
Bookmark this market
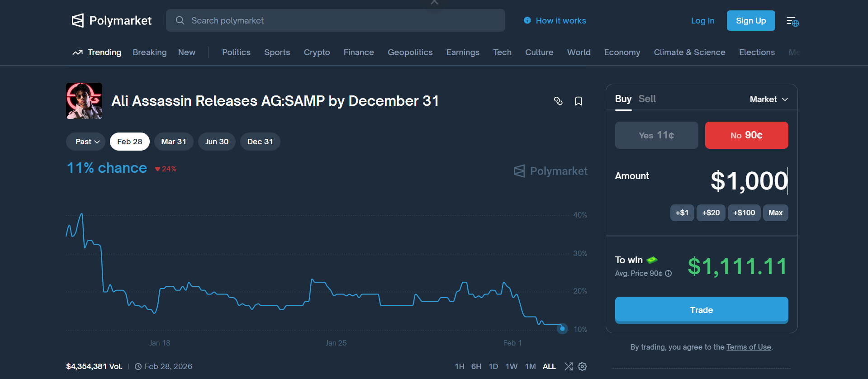pos(578,101)
